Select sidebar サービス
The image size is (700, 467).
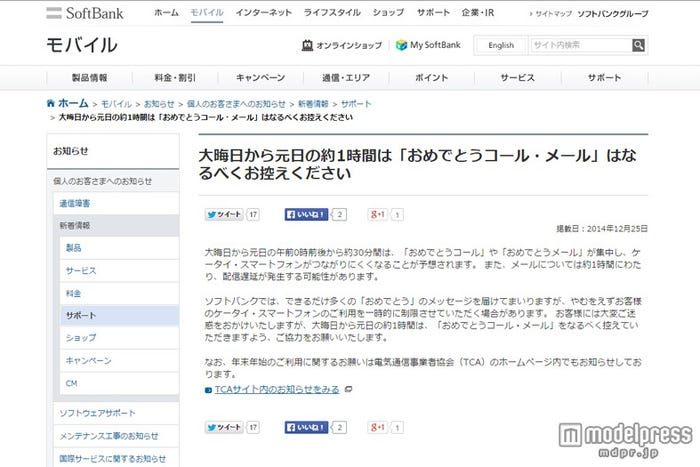tap(119, 271)
